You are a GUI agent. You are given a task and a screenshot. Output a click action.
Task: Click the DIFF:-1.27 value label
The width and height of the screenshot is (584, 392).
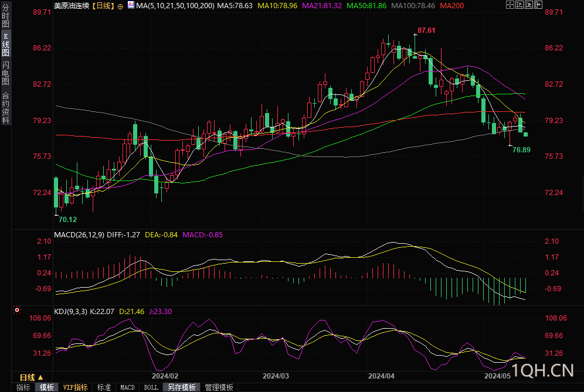coord(123,235)
